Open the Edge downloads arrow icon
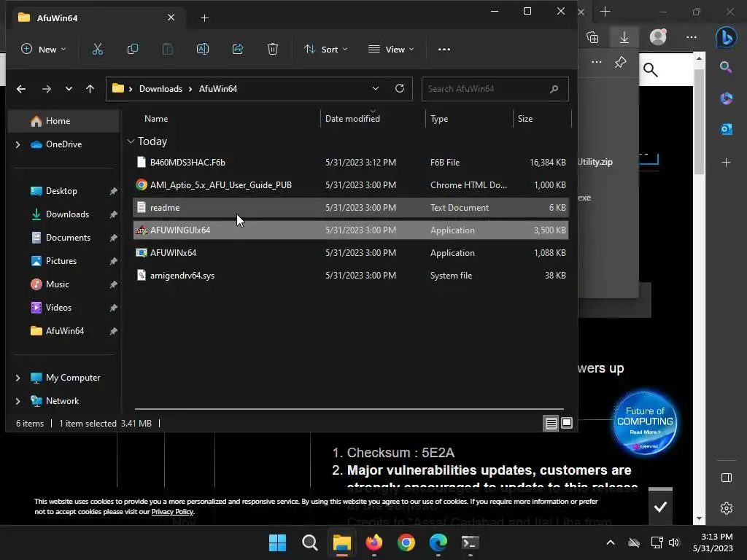Screen dimensions: 747x560 (624, 37)
